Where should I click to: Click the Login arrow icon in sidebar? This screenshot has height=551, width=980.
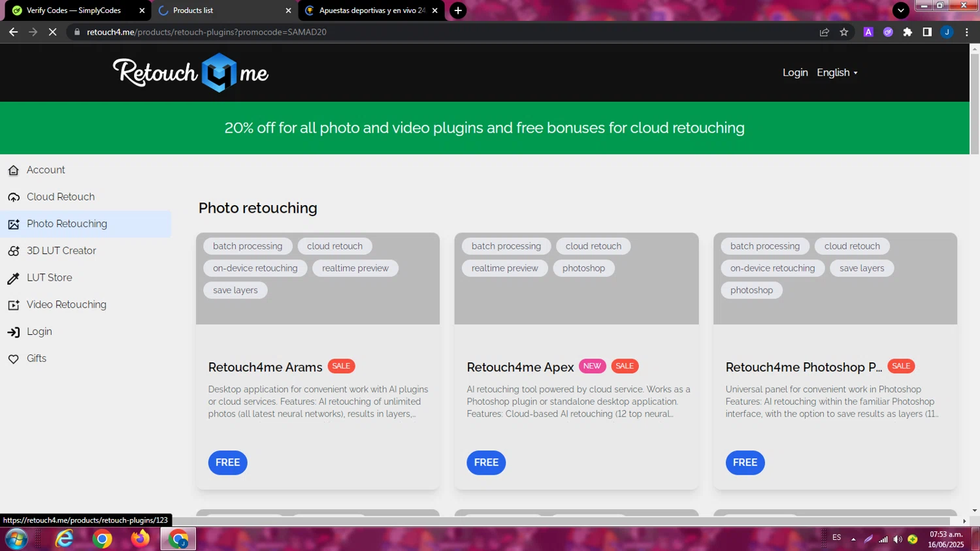coord(13,332)
